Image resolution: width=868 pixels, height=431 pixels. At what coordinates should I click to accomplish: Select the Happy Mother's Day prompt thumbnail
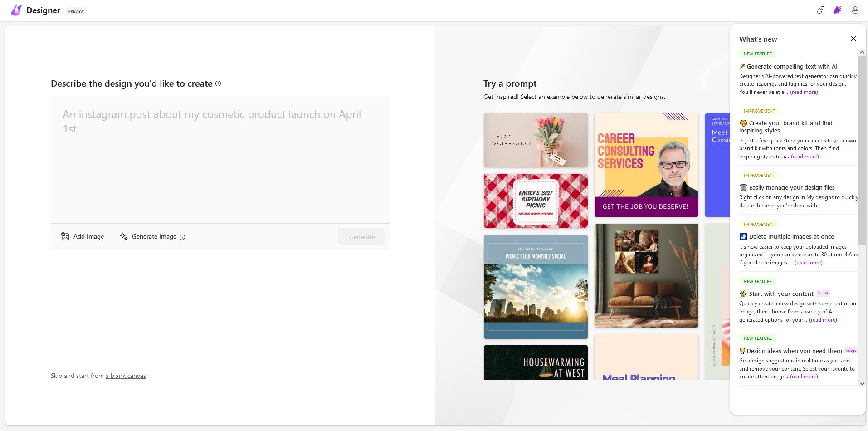[536, 140]
